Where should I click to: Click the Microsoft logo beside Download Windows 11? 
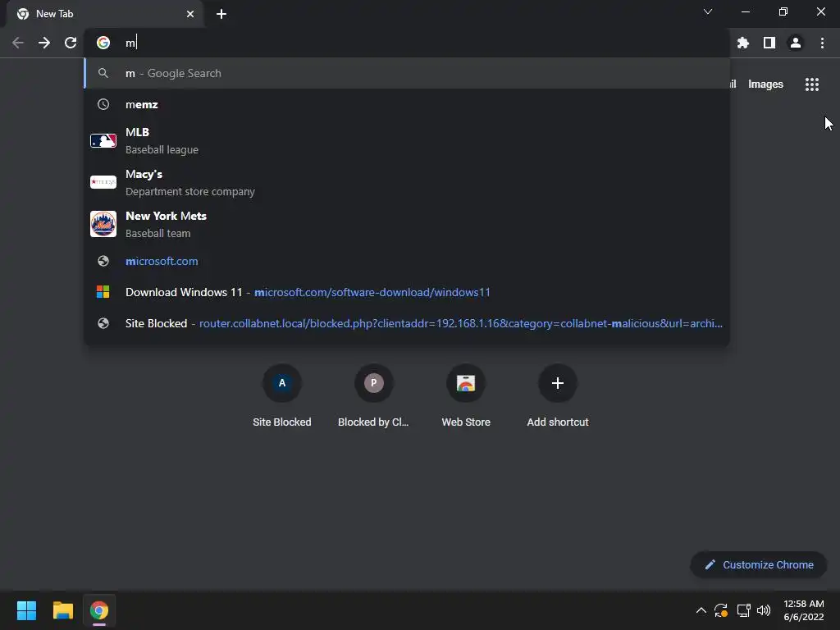(103, 292)
